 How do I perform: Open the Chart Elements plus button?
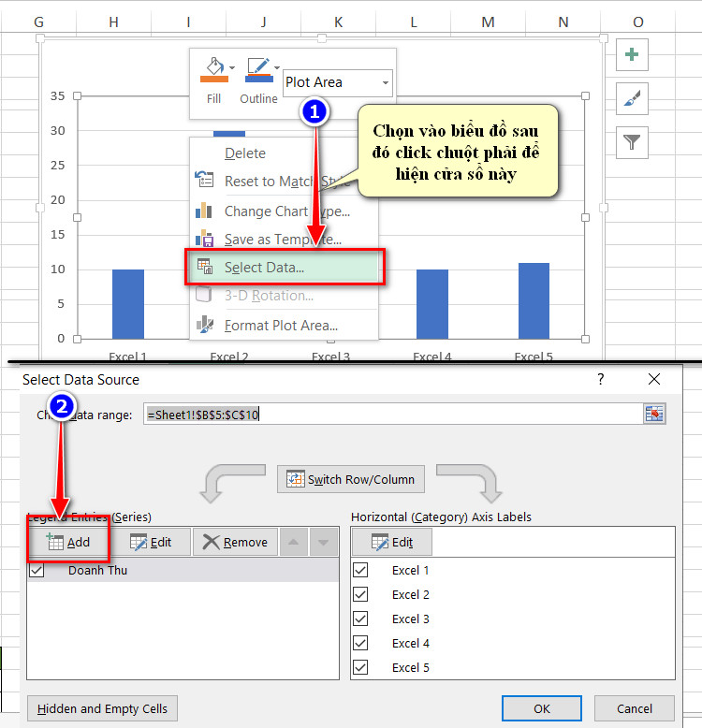pos(632,55)
